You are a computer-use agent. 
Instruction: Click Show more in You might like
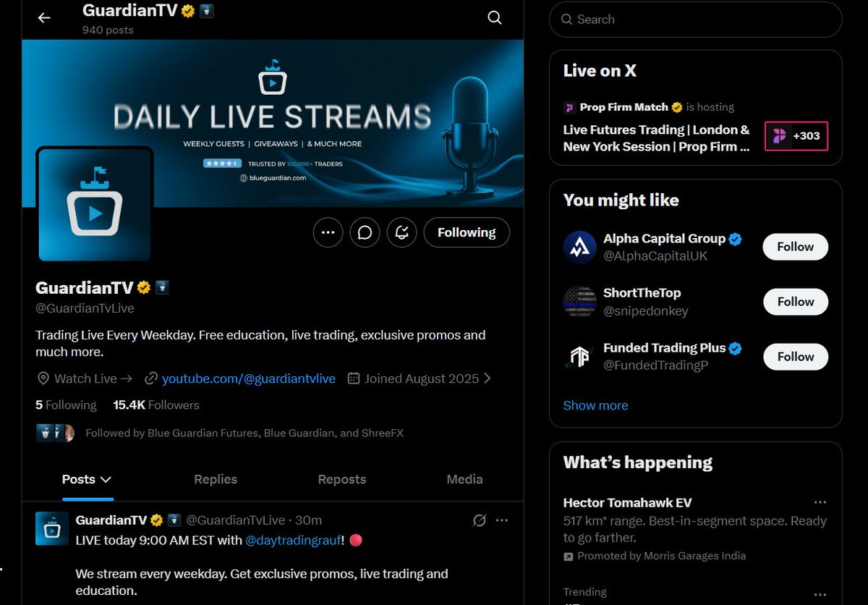(596, 406)
